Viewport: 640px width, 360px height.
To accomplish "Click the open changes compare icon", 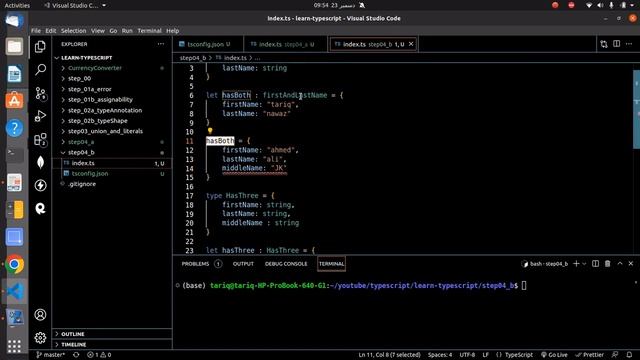I will [x=604, y=44].
